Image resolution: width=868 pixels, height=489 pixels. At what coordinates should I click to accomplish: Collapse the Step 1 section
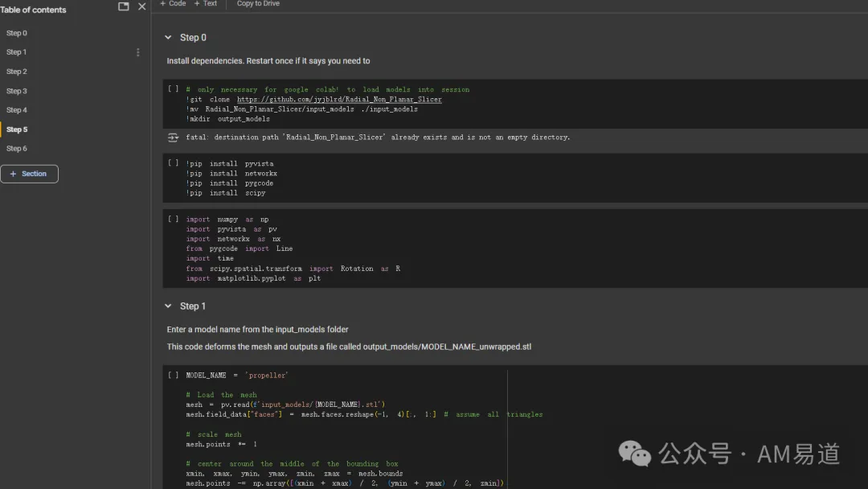tap(168, 306)
